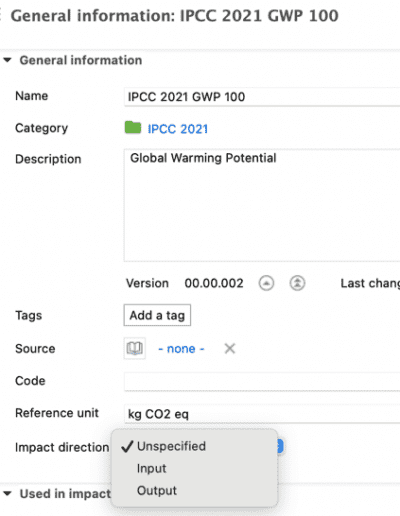Collapse the Used in impact section
This screenshot has height=516, width=400.
point(7,494)
